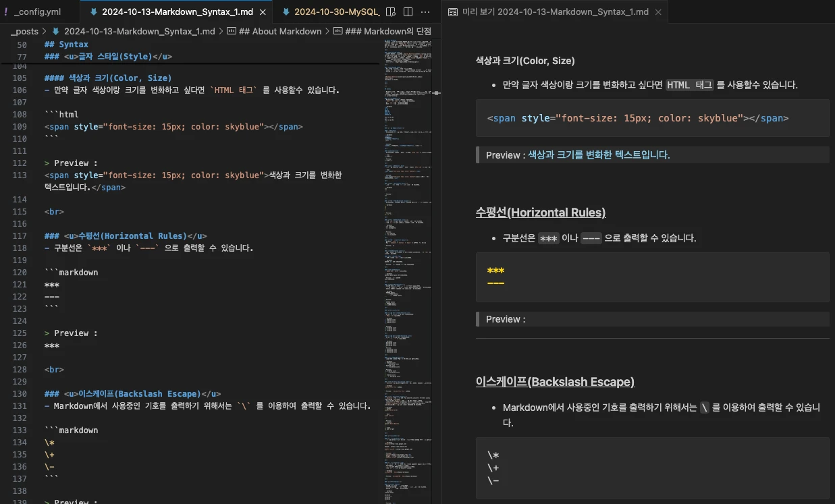835x504 pixels.
Task: Click the yml exclamation icon on _config.yml tab
Action: [x=6, y=12]
